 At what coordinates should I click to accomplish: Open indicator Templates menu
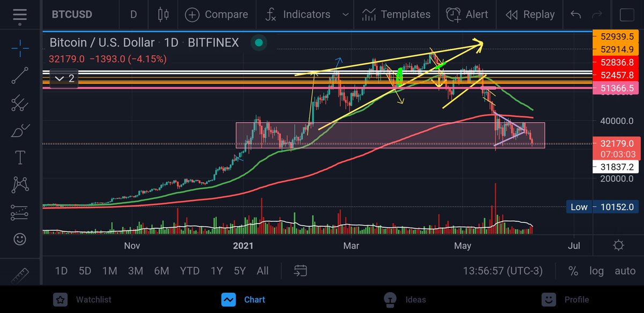pos(396,14)
